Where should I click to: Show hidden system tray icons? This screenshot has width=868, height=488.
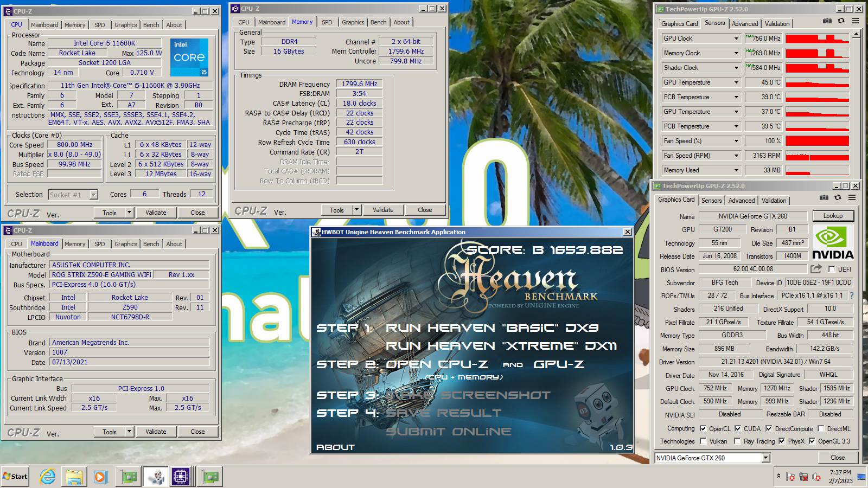tap(778, 476)
